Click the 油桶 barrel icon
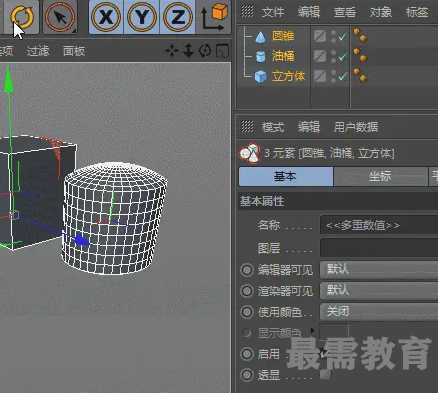The height and width of the screenshot is (393, 438). click(x=260, y=56)
